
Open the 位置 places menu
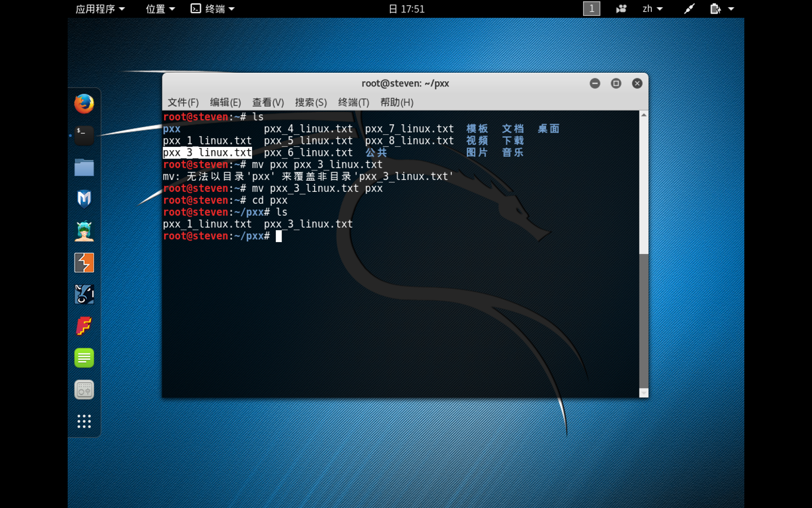(160, 8)
